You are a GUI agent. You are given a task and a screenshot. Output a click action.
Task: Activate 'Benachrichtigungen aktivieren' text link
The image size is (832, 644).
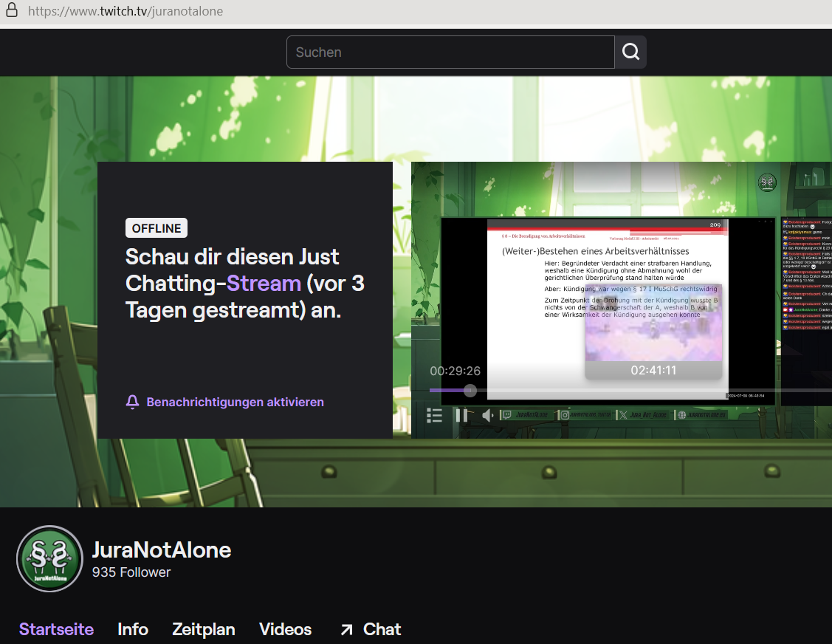[235, 402]
